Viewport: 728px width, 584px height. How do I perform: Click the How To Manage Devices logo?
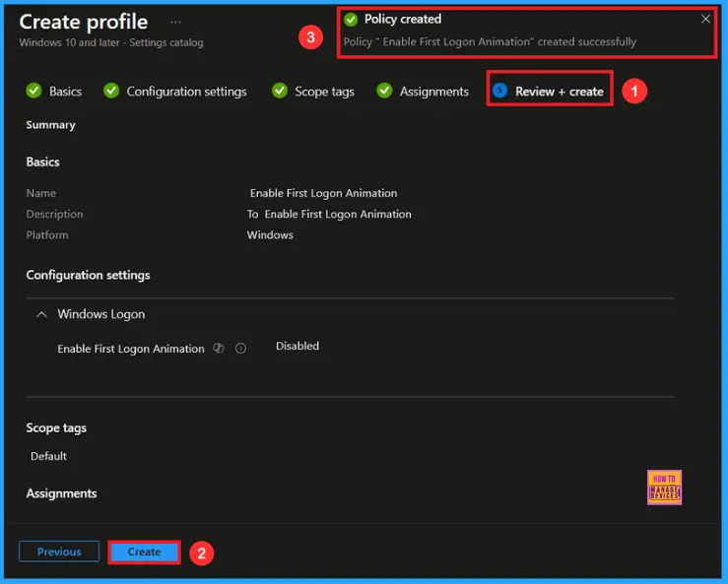[664, 487]
